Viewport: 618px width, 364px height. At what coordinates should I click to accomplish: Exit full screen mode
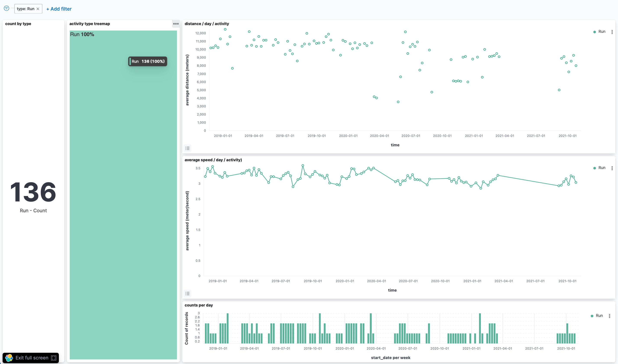31,358
